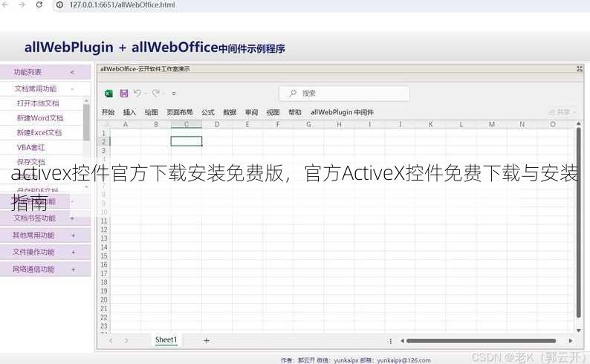Click the sidebar function list scrollbar thumb

tap(86, 123)
